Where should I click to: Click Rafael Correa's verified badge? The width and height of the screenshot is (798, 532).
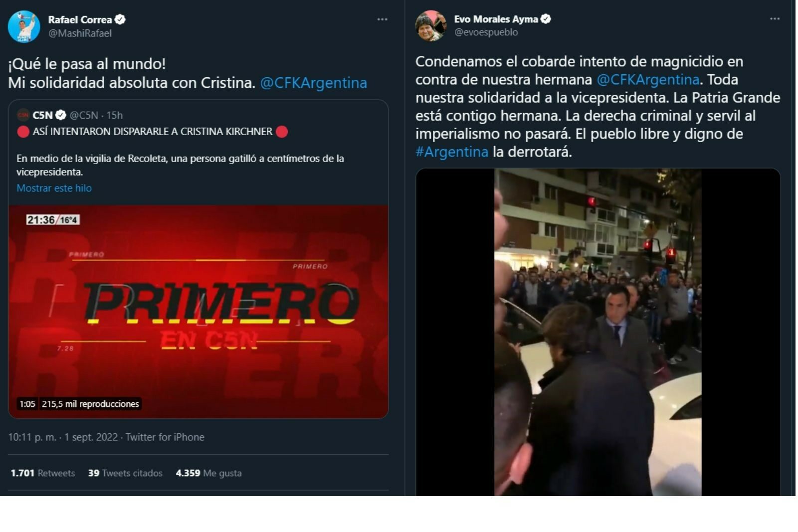click(x=120, y=19)
